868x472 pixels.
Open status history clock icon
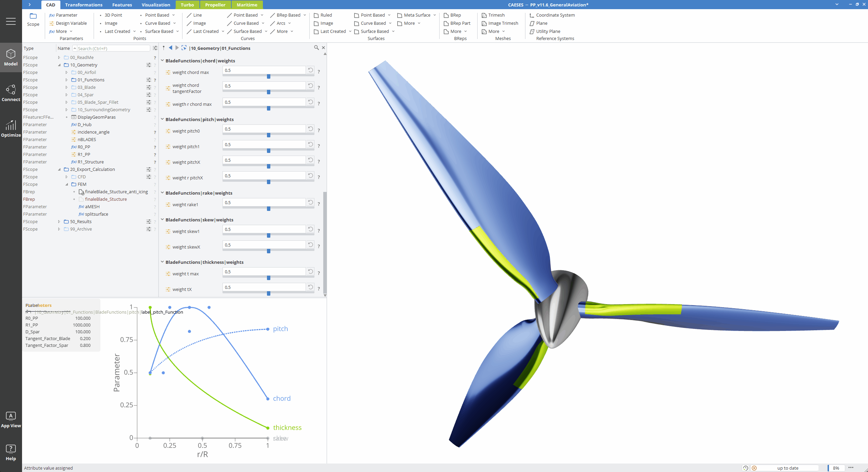pos(746,468)
